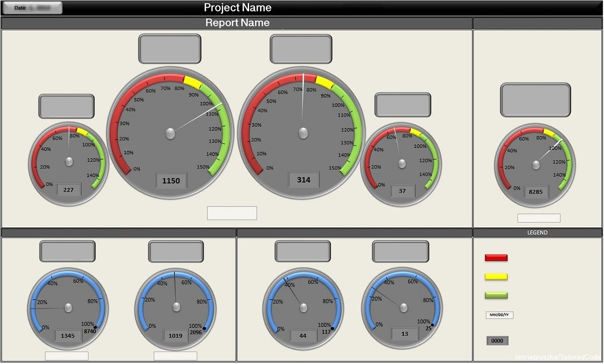Click the yellow legend color swatch
The image size is (604, 364).
click(496, 277)
